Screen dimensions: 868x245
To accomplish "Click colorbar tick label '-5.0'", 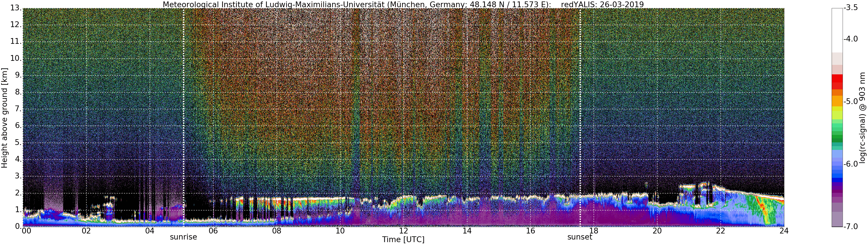I will (850, 102).
